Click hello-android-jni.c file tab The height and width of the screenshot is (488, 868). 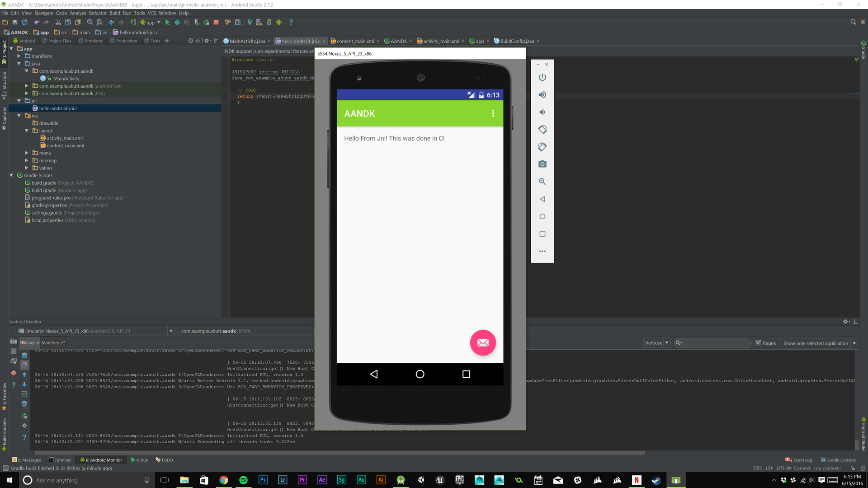[x=300, y=41]
